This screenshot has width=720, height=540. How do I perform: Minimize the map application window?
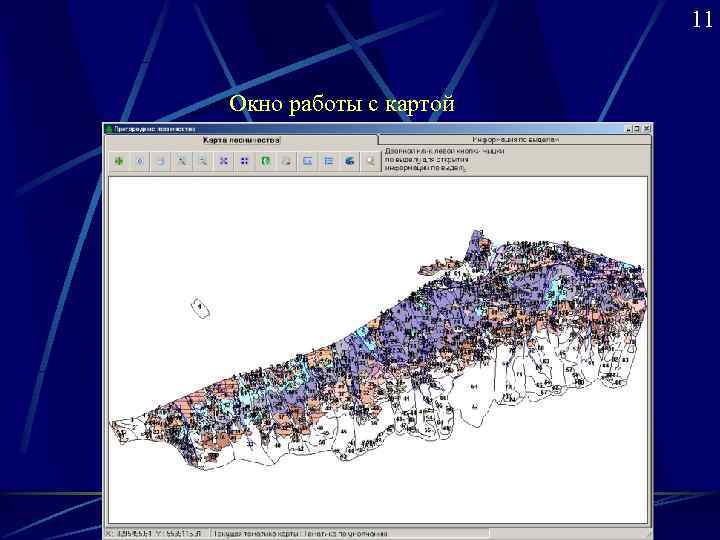pyautogui.click(x=629, y=129)
